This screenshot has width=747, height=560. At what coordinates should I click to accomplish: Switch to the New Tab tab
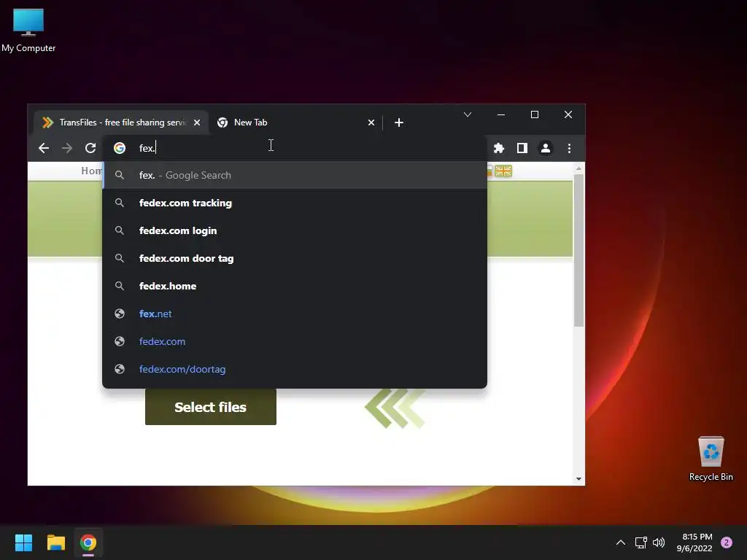coord(295,122)
